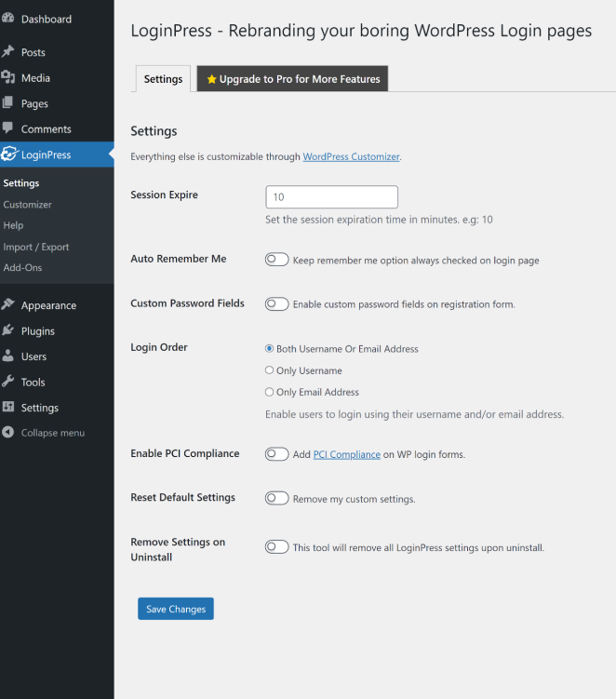Open the Pages menu item

[57, 103]
